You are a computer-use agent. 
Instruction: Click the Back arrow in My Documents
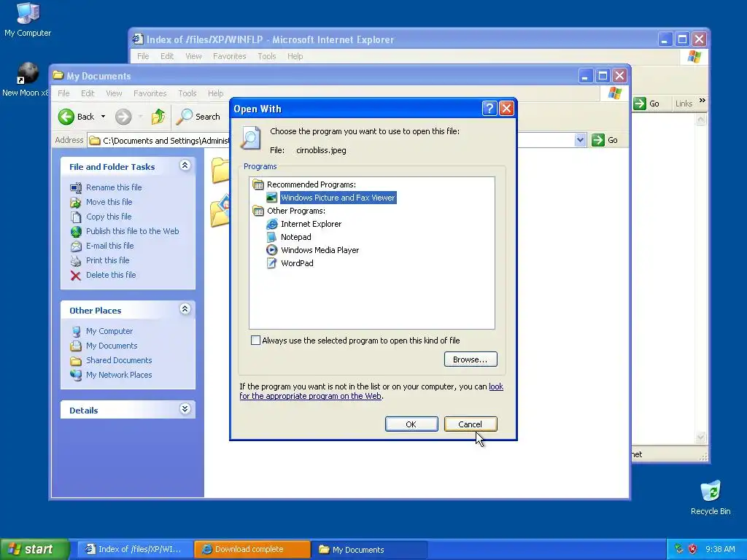click(x=77, y=117)
